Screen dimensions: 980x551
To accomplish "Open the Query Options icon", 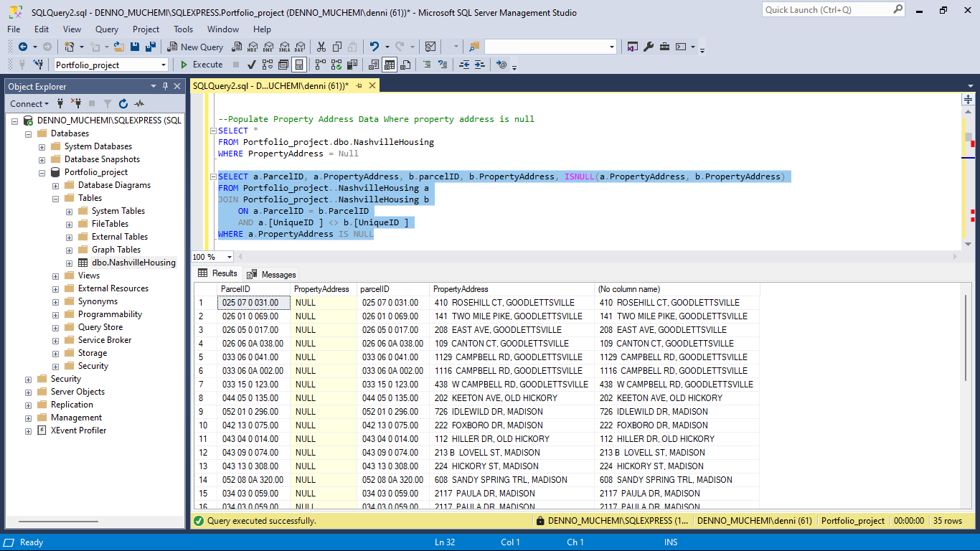I will click(283, 65).
